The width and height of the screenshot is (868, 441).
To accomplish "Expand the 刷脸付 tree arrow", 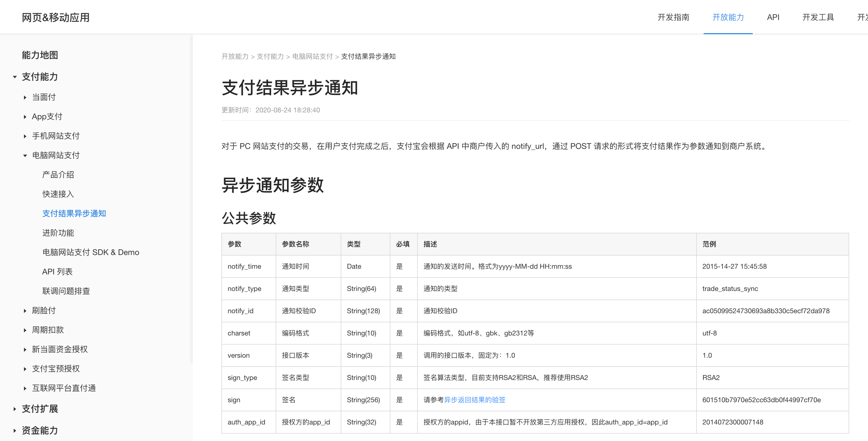I will (x=25, y=311).
